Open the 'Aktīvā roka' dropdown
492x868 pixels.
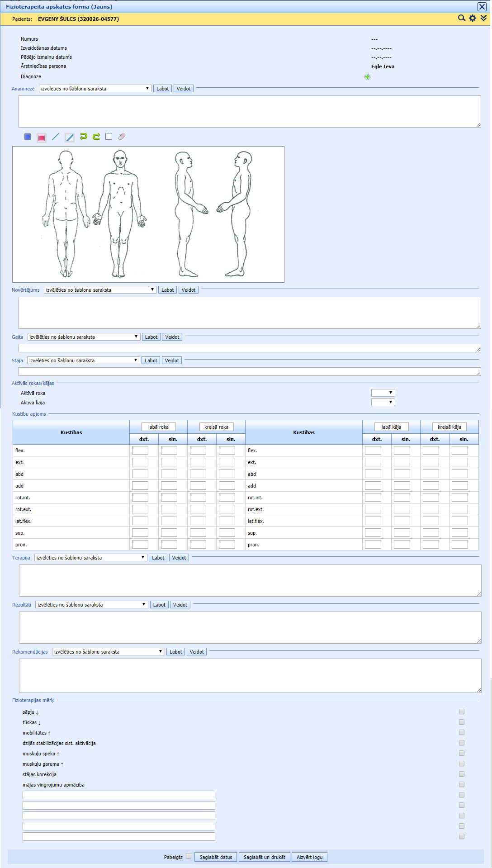pos(383,393)
